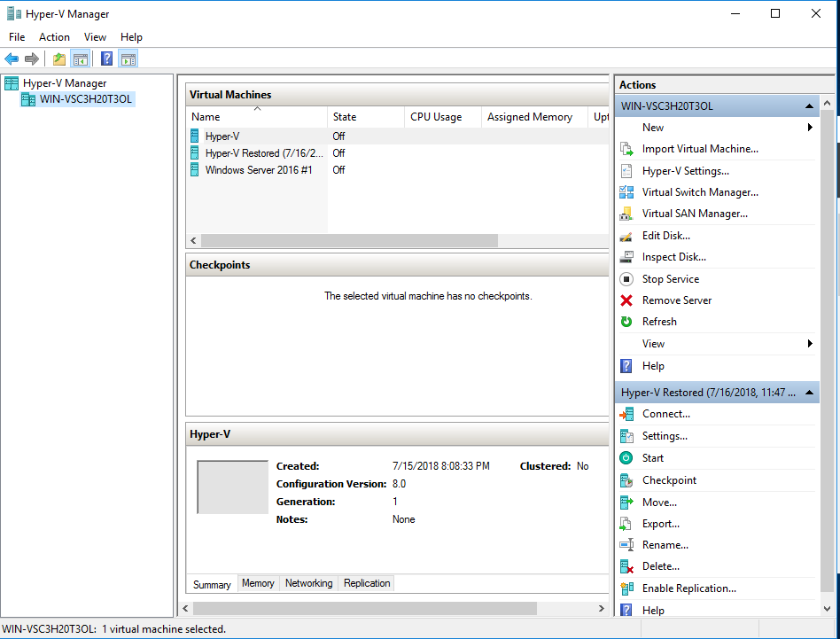Click the Virtual Machines list horizontal scrollbar

(x=349, y=240)
